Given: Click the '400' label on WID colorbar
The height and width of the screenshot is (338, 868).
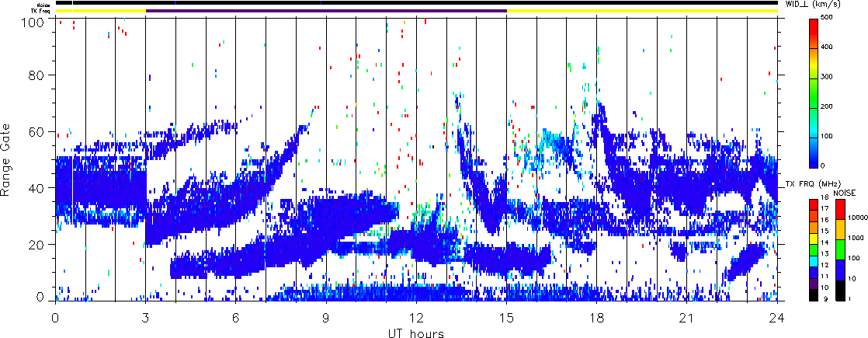Looking at the screenshot, I should point(827,48).
